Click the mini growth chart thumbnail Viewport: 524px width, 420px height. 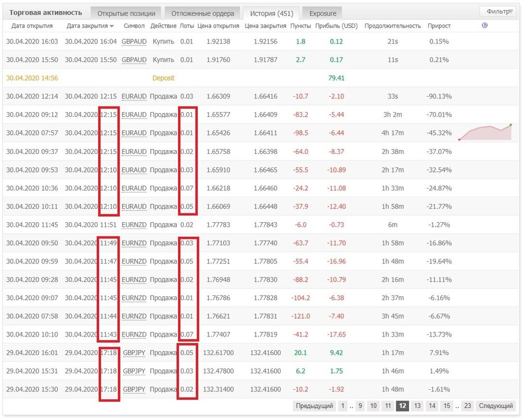point(485,132)
